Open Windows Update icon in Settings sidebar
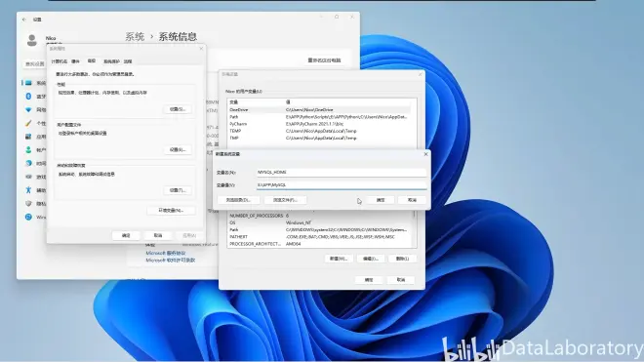The width and height of the screenshot is (644, 362). point(28,217)
